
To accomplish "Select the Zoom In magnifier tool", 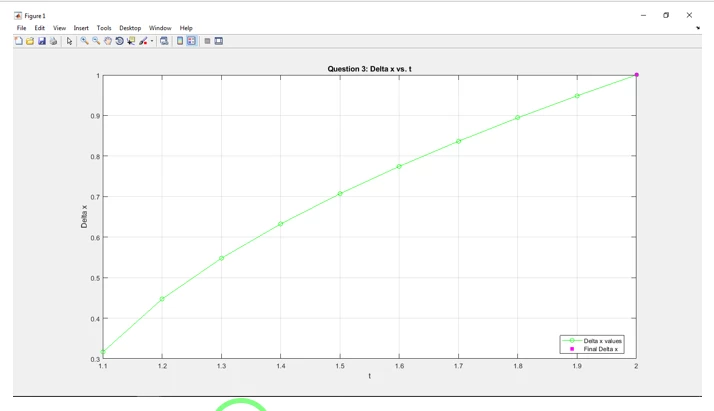I will [x=85, y=41].
